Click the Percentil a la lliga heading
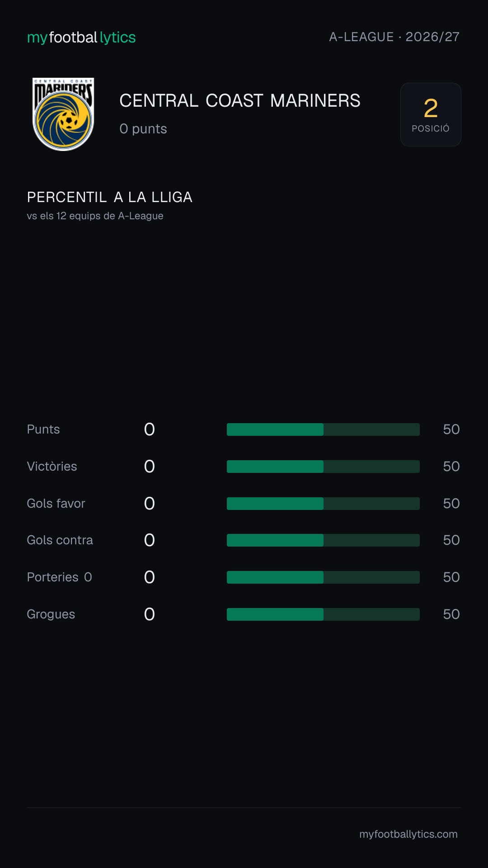The image size is (488, 868). tap(110, 197)
